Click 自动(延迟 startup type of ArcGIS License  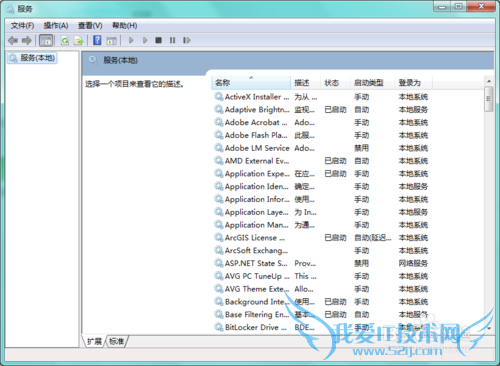[x=373, y=238]
